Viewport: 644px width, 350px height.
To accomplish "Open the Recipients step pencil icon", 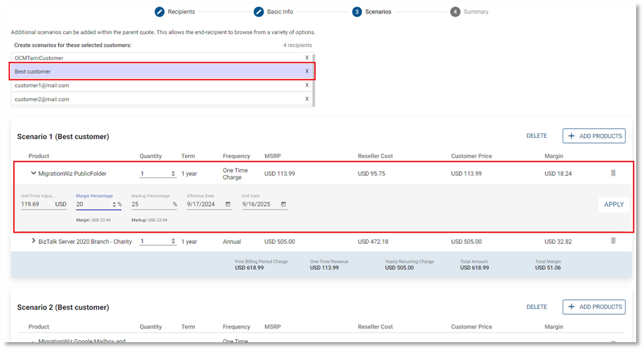I will [160, 12].
